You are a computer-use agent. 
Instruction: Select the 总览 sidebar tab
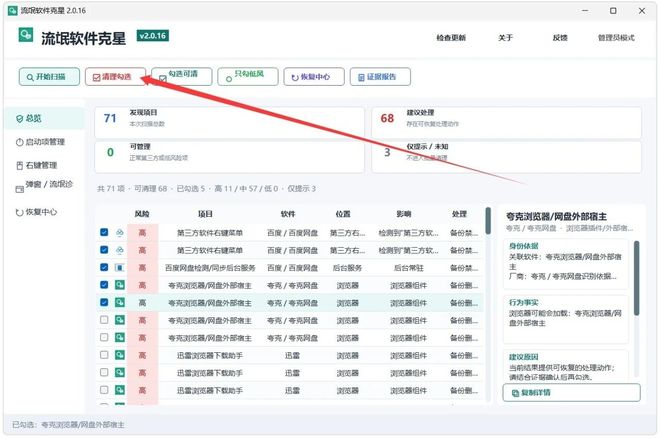pos(45,119)
